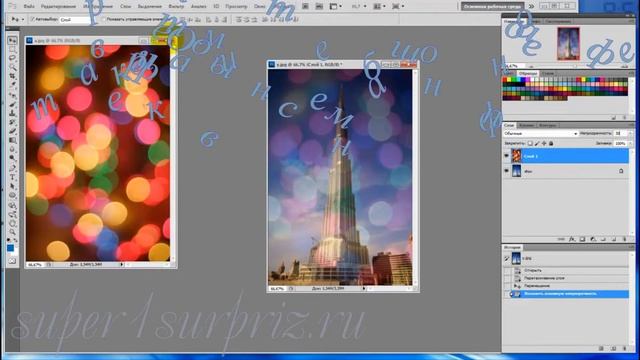Open status bar menu arrow in left document

[x=121, y=264]
